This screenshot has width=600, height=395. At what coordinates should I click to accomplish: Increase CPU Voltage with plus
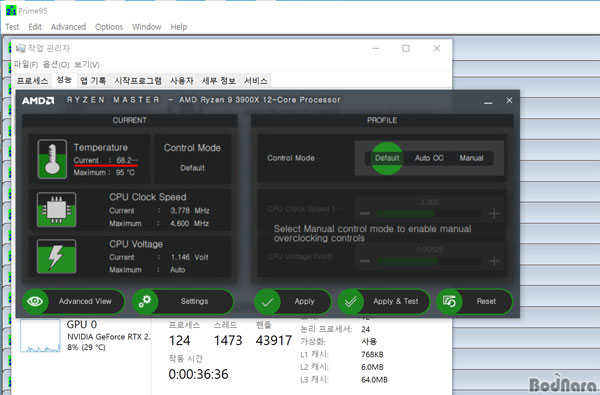pyautogui.click(x=494, y=261)
